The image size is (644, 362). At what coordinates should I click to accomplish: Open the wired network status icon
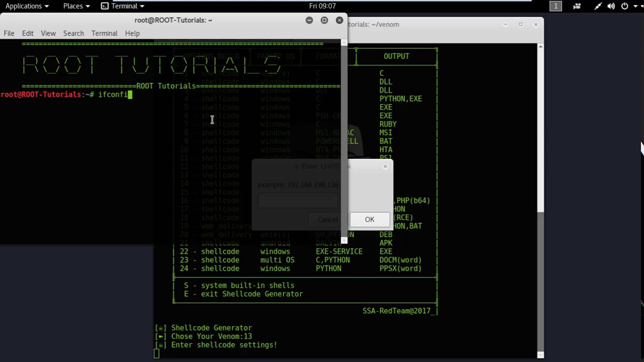(x=598, y=6)
